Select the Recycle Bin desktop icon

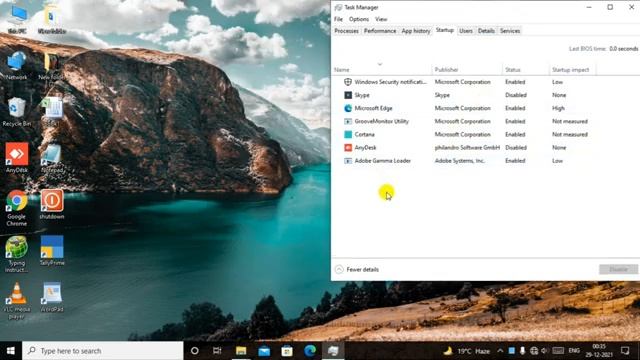[16, 112]
